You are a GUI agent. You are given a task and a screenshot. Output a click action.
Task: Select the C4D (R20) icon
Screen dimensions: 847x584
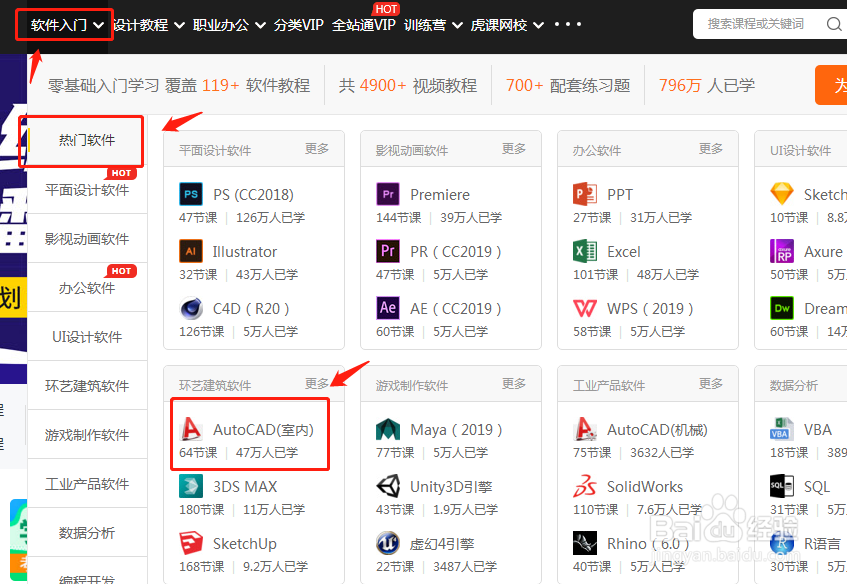tap(191, 308)
